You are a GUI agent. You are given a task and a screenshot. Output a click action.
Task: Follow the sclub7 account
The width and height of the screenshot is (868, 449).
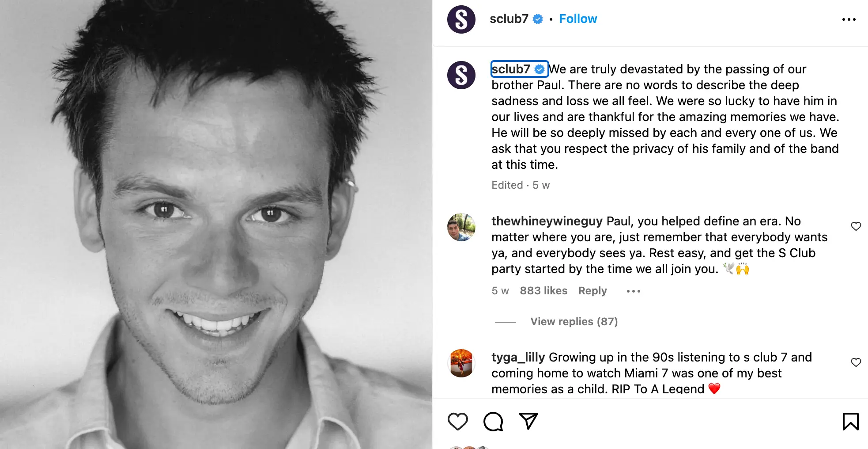click(x=578, y=19)
